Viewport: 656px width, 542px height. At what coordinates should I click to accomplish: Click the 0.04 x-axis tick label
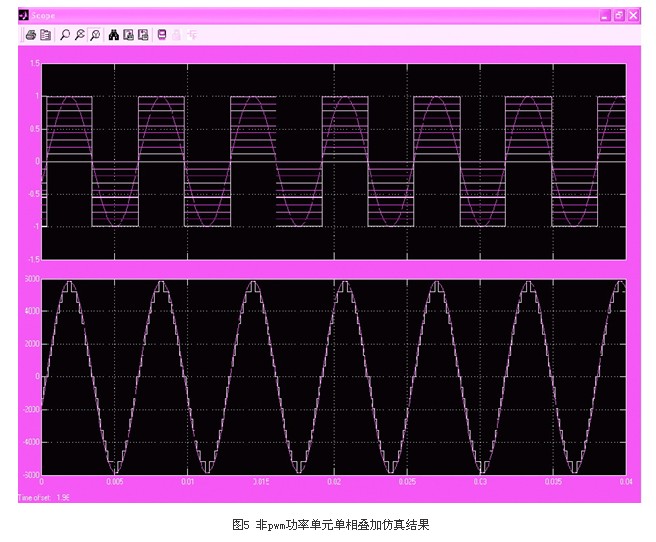pyautogui.click(x=626, y=482)
